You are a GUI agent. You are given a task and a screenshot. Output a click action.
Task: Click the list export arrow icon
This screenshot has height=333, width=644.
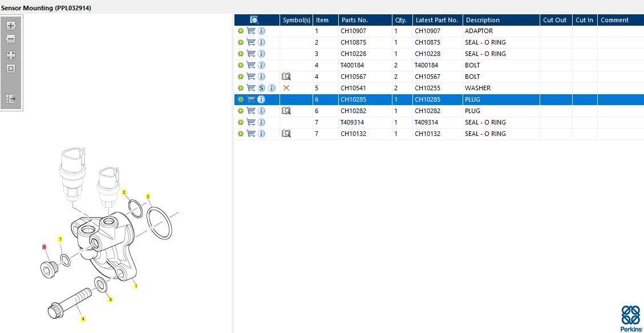pyautogui.click(x=11, y=99)
